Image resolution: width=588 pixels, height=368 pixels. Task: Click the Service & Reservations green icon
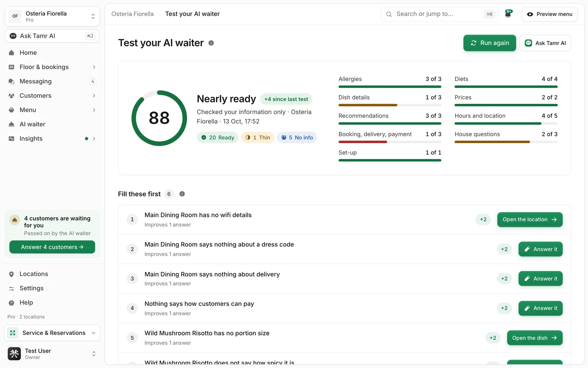(13, 333)
